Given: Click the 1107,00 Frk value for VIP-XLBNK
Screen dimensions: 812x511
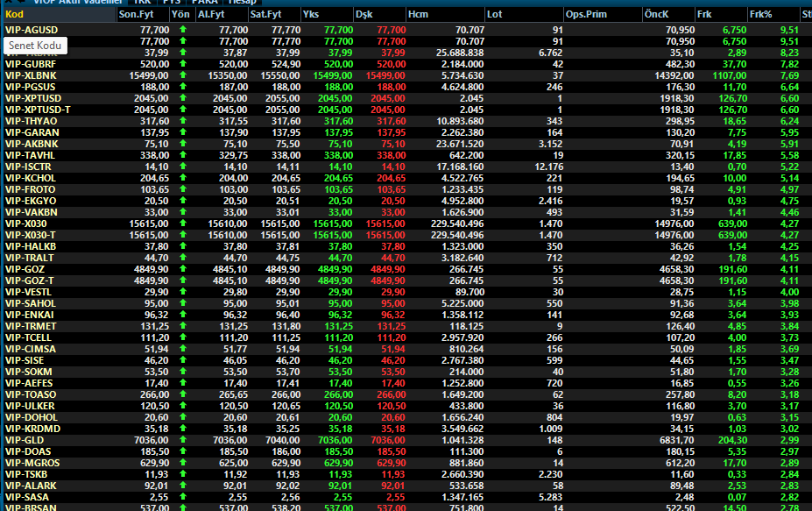Looking at the screenshot, I should [729, 75].
